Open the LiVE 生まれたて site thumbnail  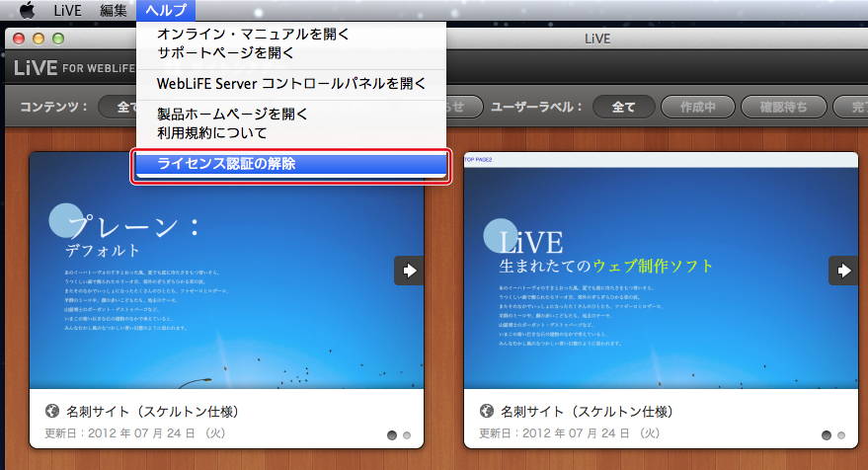point(661,271)
